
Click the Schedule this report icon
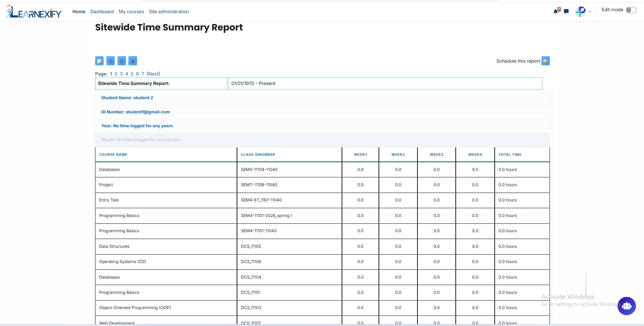click(545, 61)
